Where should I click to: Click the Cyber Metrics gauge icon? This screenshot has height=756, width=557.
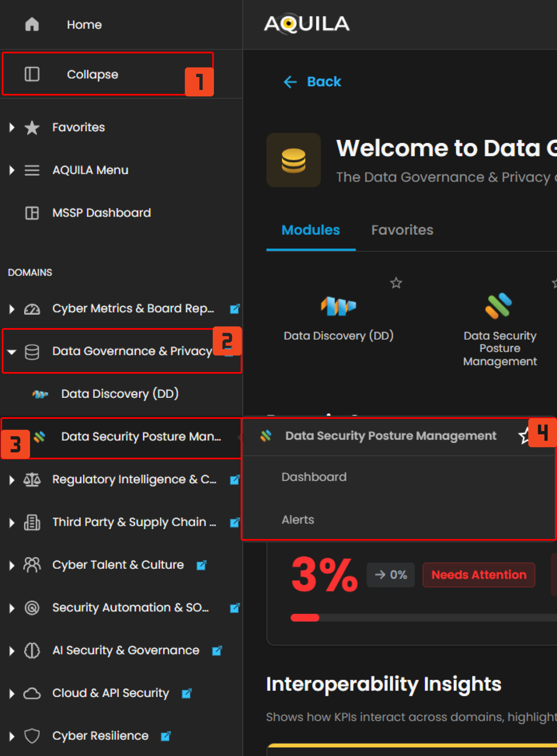click(x=32, y=309)
